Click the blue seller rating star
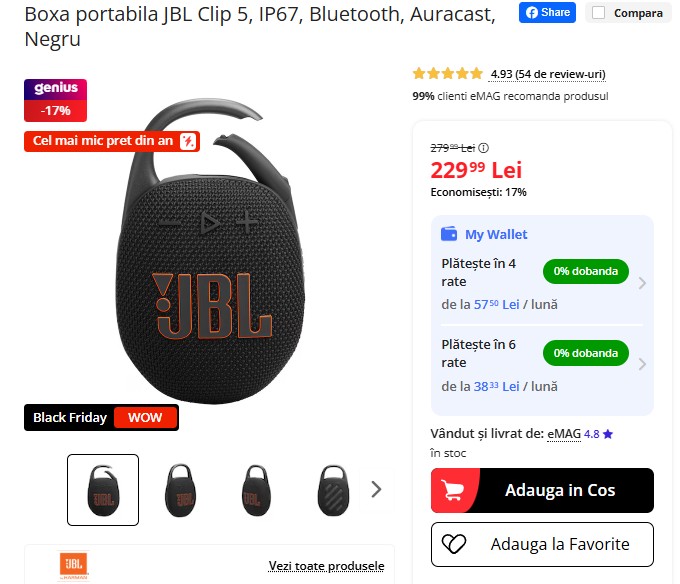 pos(608,434)
